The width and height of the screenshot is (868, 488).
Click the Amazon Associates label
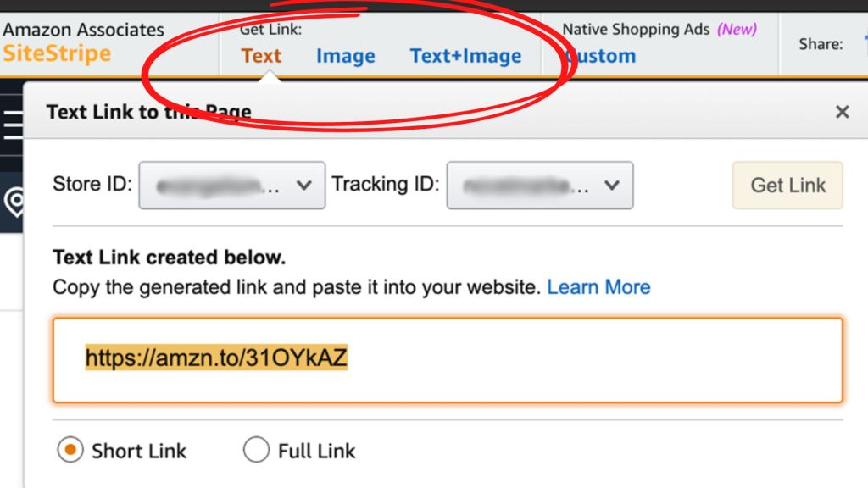[83, 28]
